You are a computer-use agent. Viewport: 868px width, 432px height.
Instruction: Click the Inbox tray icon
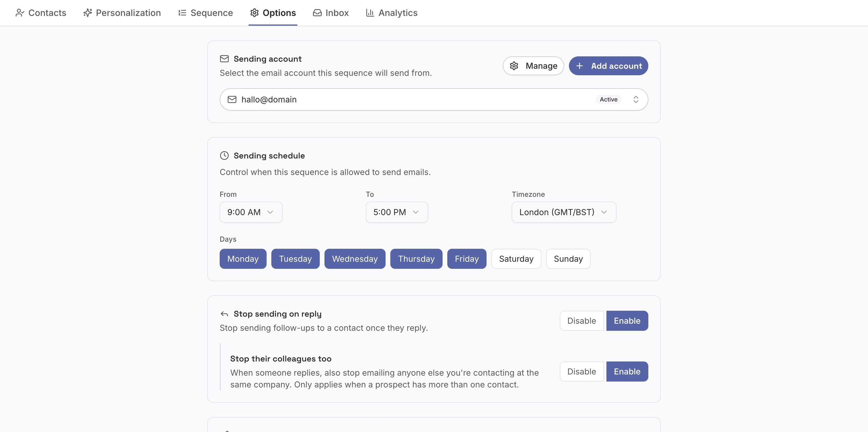coord(317,13)
